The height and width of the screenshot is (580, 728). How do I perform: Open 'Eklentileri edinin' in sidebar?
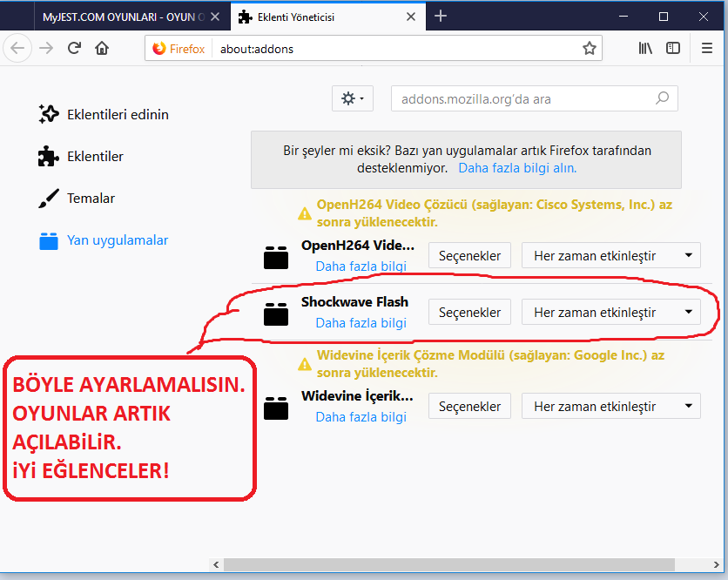point(104,114)
